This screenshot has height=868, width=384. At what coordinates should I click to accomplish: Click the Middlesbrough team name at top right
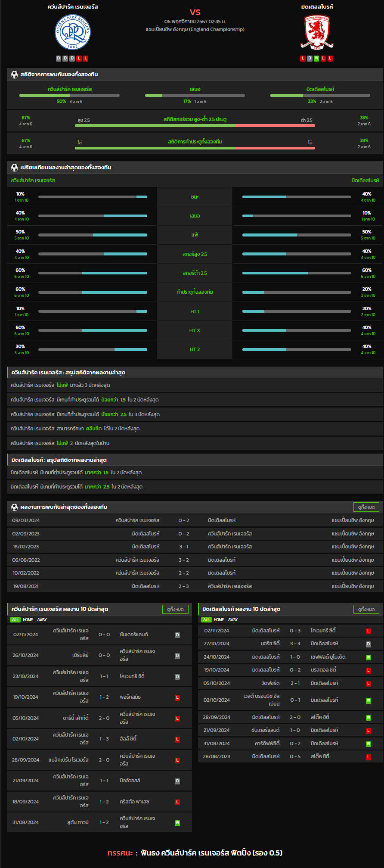pos(317,7)
